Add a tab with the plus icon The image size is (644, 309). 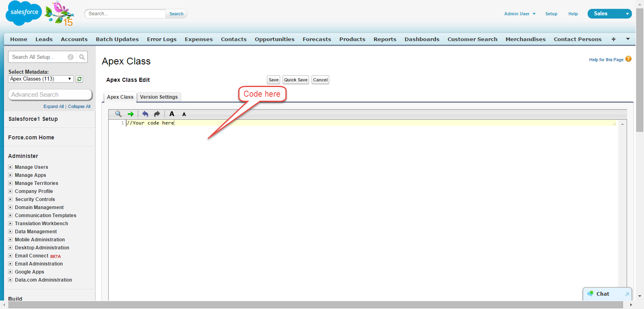point(613,39)
